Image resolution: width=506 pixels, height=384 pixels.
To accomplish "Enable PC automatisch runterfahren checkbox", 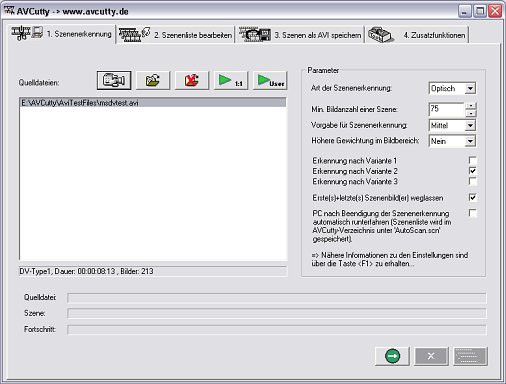I will pyautogui.click(x=472, y=213).
